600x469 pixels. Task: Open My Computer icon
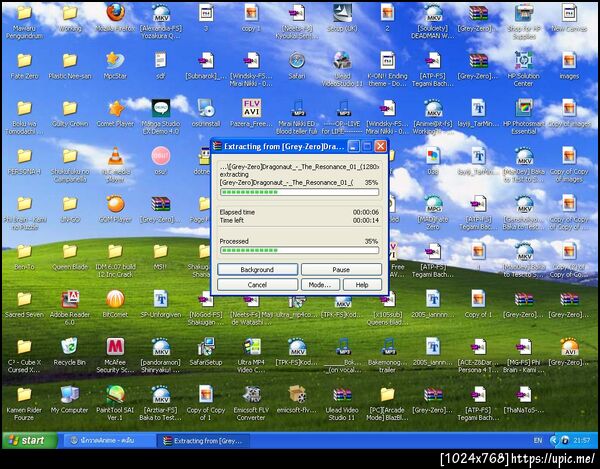point(70,394)
